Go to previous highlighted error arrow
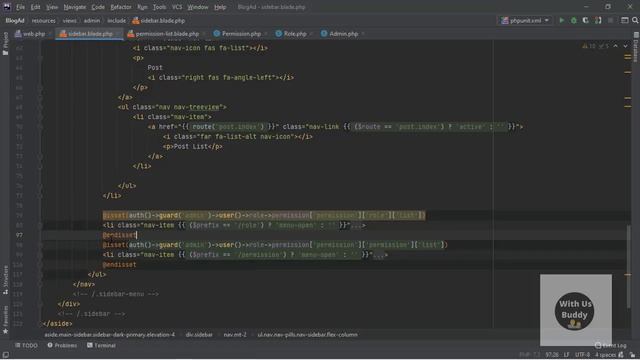The image size is (640, 360). click(616, 46)
